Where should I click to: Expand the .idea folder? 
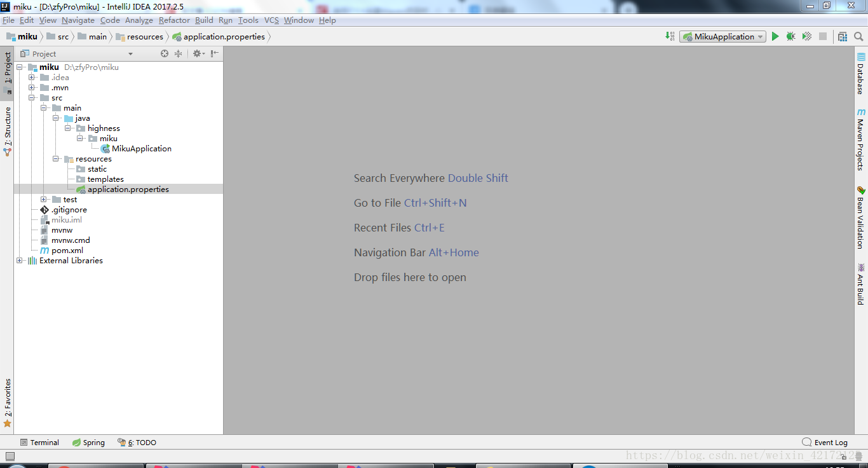(32, 78)
